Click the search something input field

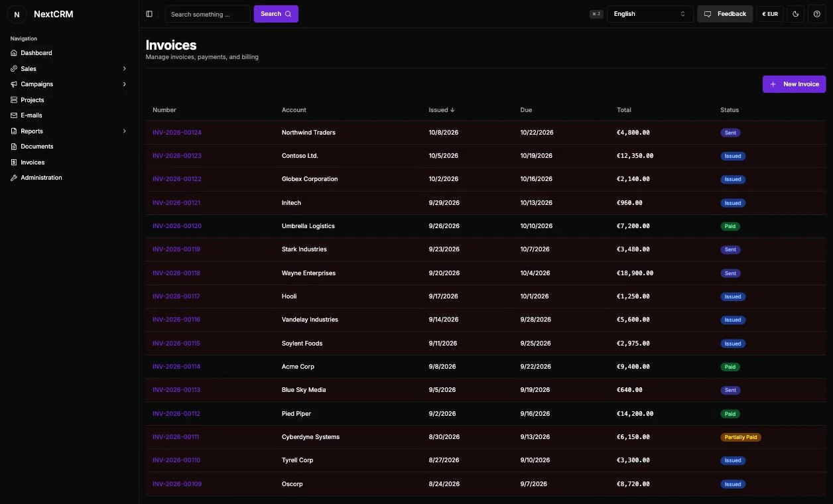[208, 14]
